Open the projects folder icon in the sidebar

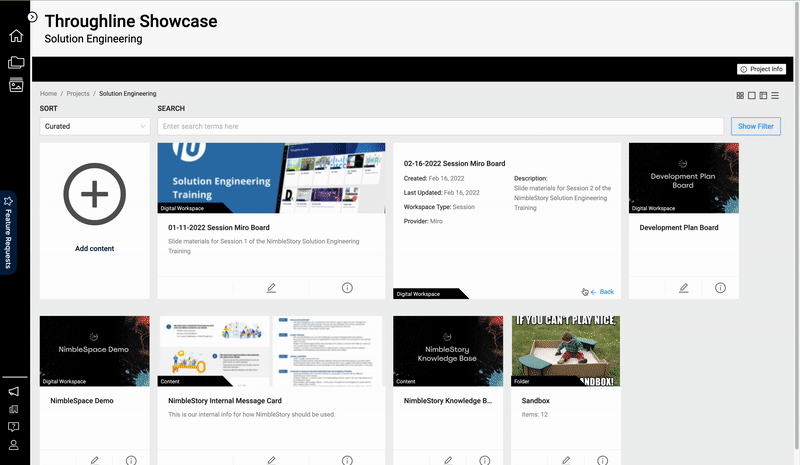point(16,62)
